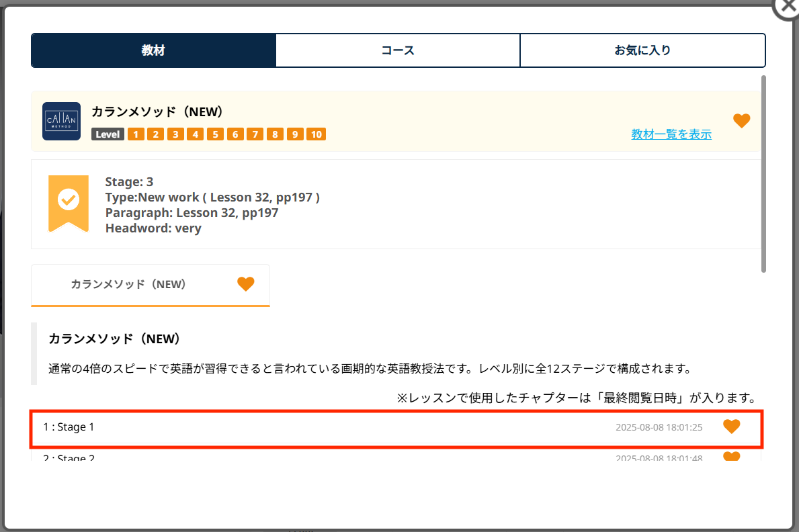Viewport: 799px width, 532px height.
Task: Close the material dialog with the X button
Action: [788, 5]
